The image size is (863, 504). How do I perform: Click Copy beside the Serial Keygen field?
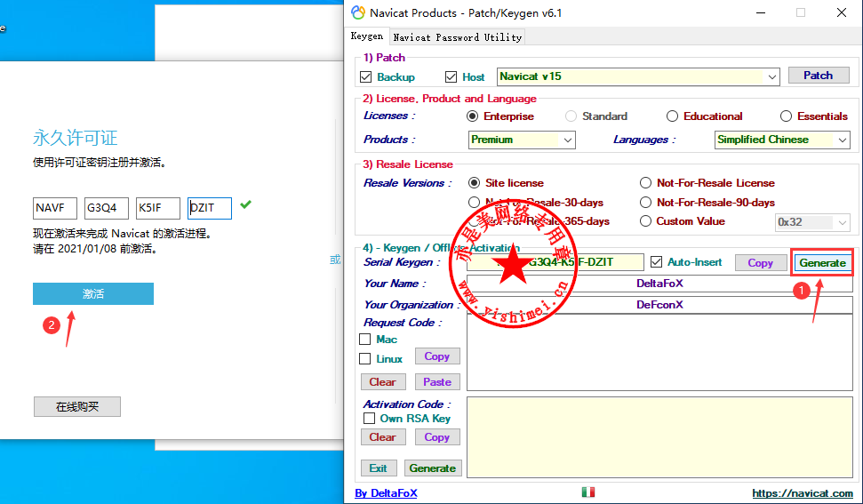click(x=760, y=263)
